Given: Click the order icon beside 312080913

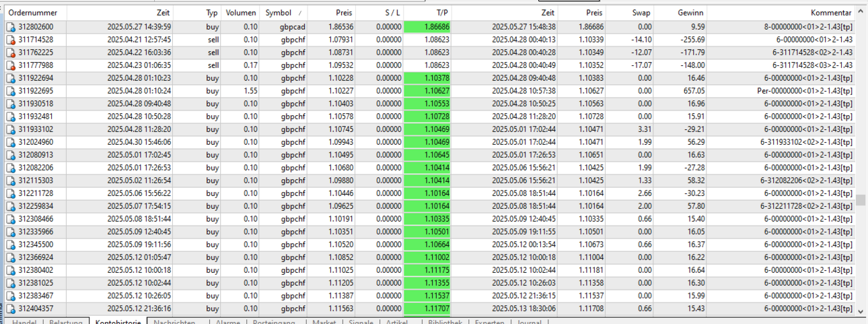Looking at the screenshot, I should [x=11, y=156].
